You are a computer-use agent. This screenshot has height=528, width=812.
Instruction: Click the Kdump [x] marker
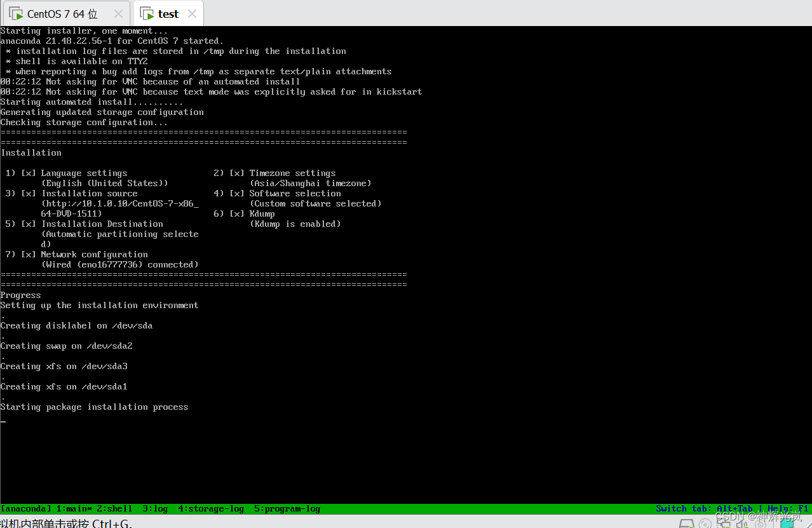point(237,213)
